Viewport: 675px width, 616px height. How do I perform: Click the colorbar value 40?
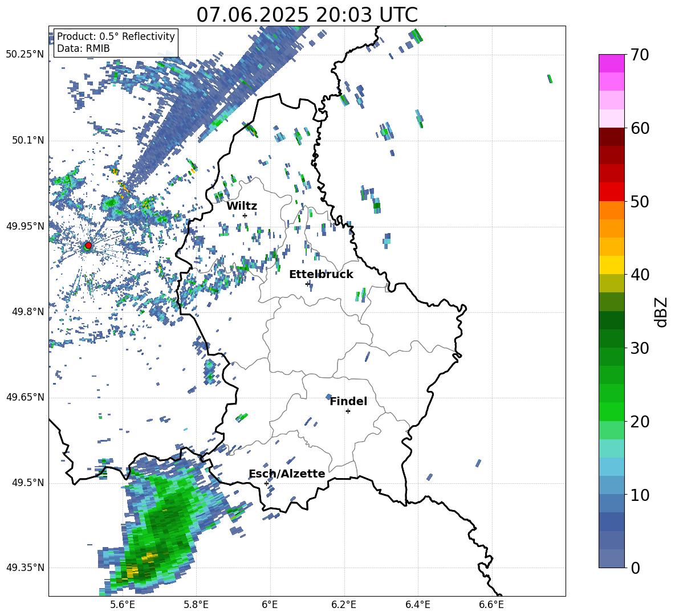[x=640, y=275]
